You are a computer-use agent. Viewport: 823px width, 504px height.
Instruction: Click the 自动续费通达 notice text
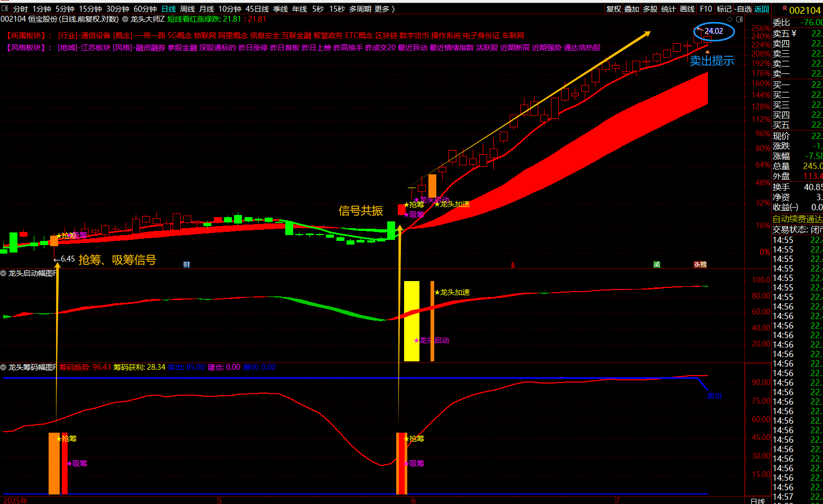coord(798,219)
